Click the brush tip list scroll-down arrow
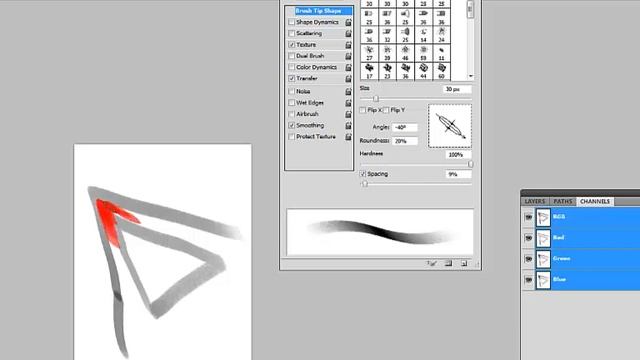Viewport: 640px width, 360px height. (471, 76)
